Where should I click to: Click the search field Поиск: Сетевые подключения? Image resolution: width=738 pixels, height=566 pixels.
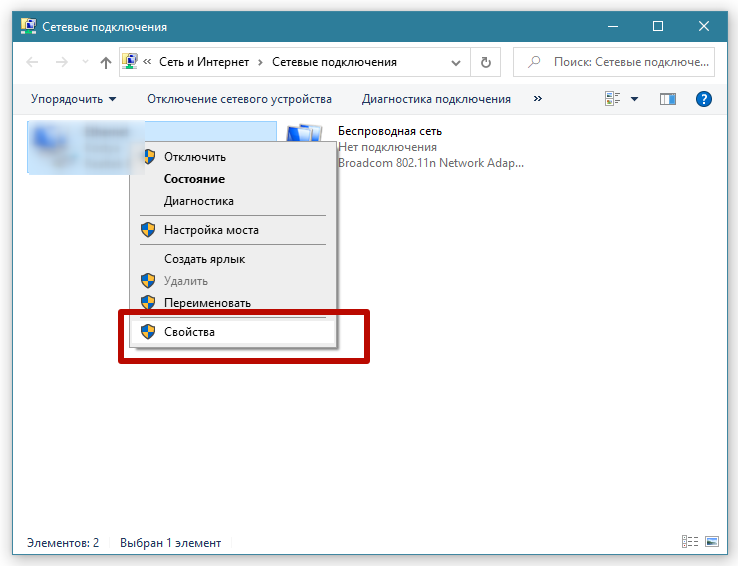[x=620, y=62]
